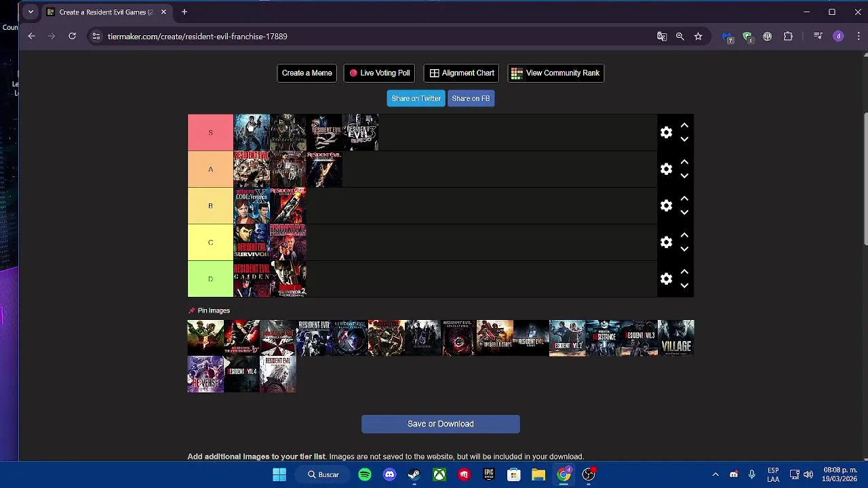868x488 pixels.
Task: Open settings gear for the A tier
Action: point(666,169)
